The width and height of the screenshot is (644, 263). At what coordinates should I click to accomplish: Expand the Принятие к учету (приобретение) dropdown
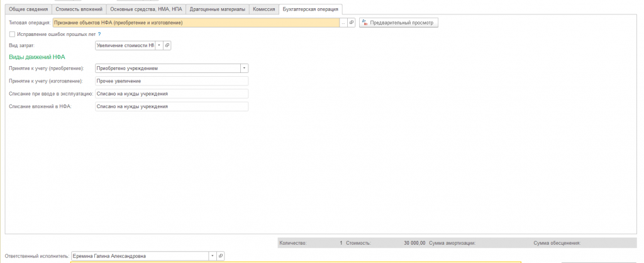pyautogui.click(x=245, y=68)
